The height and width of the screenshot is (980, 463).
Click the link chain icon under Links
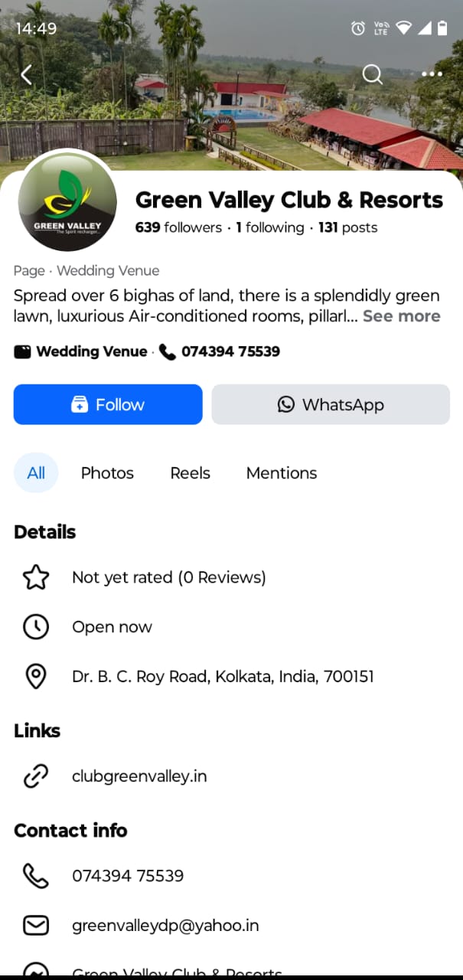coord(36,776)
